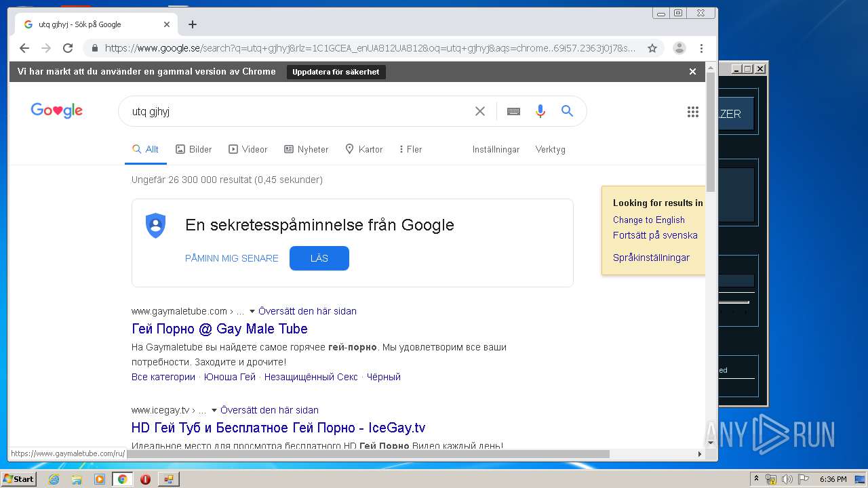Expand dropdown arrow beside www.gaymaletube.com

point(252,312)
